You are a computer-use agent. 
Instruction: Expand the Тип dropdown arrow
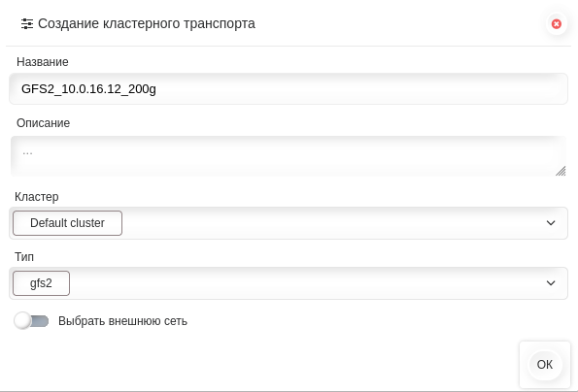point(551,283)
